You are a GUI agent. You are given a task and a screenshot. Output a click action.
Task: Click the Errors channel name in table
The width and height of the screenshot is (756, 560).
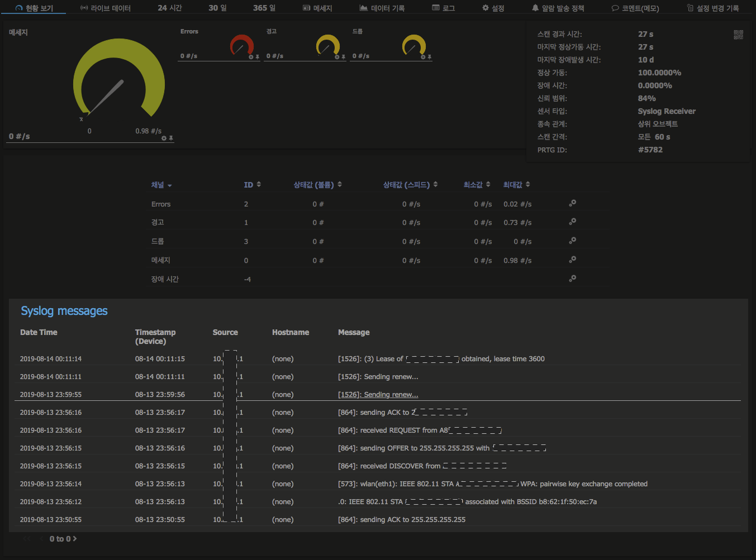pos(161,204)
